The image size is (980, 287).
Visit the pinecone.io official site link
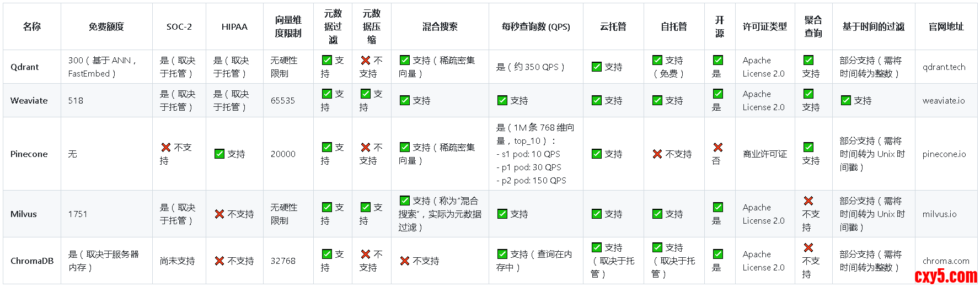tap(944, 154)
